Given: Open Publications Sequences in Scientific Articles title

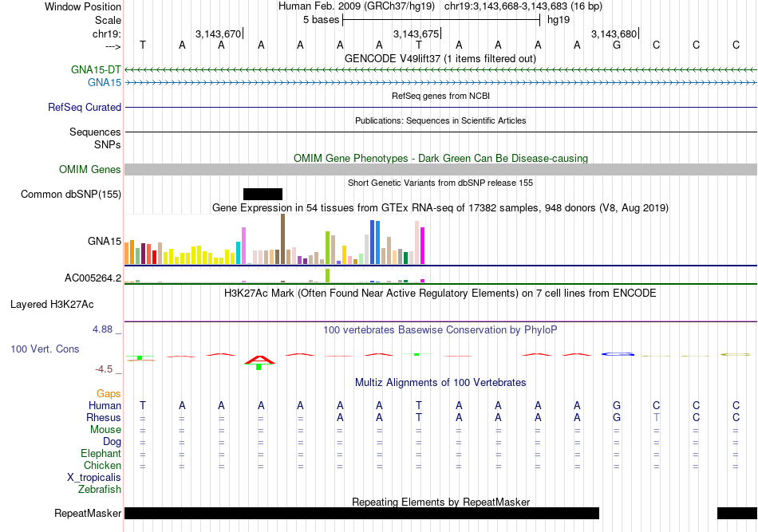Looking at the screenshot, I should (440, 120).
